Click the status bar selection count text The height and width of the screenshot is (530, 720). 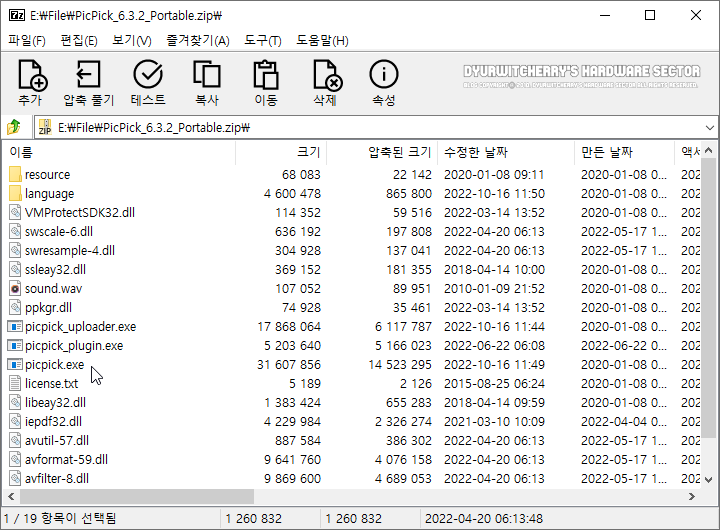[x=60, y=519]
